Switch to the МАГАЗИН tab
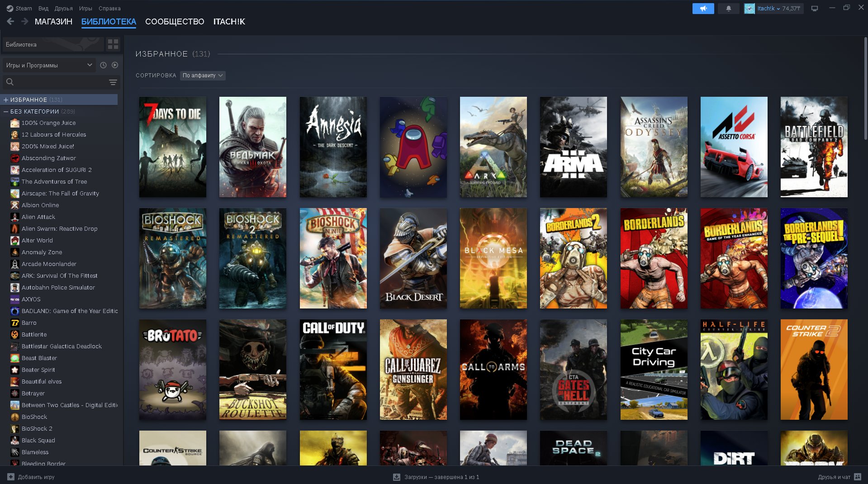The image size is (868, 484). click(x=53, y=22)
